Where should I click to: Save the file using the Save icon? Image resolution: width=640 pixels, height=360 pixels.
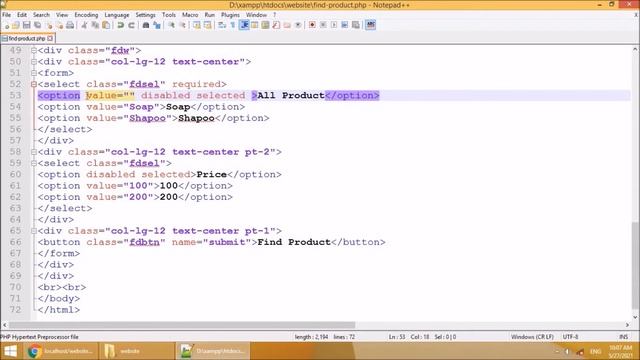(x=27, y=25)
